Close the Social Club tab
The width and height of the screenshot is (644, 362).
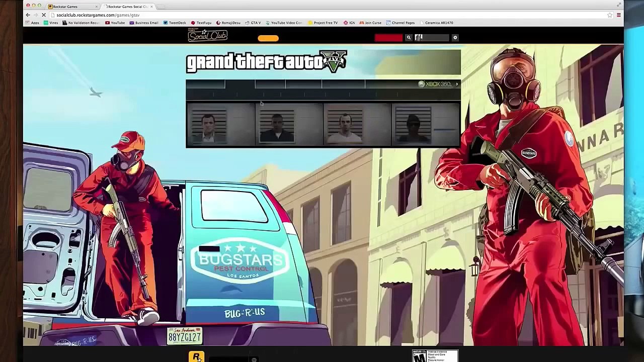coord(151,7)
